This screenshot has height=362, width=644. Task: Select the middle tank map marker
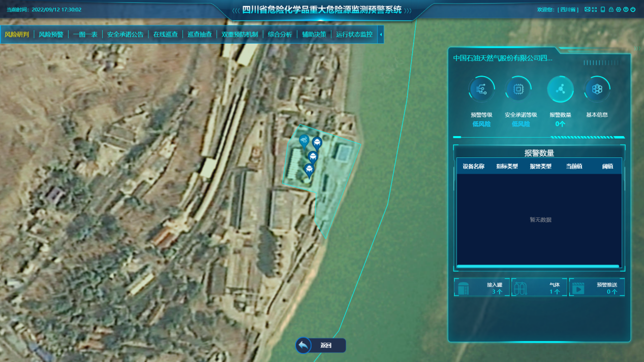point(313,158)
